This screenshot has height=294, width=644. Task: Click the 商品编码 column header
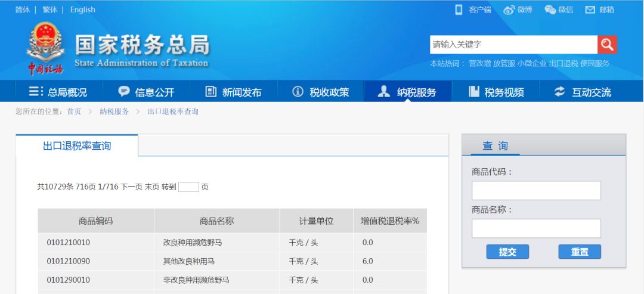tap(95, 221)
